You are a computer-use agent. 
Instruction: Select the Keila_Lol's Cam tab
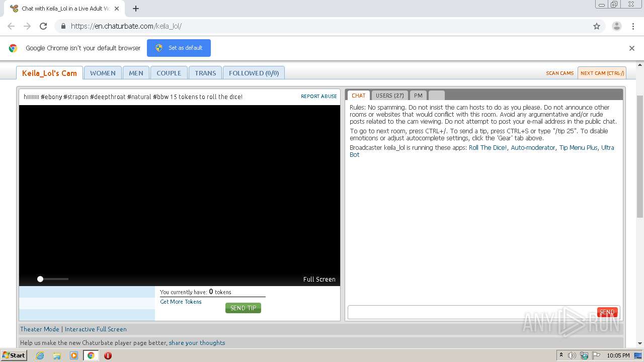[49, 73]
